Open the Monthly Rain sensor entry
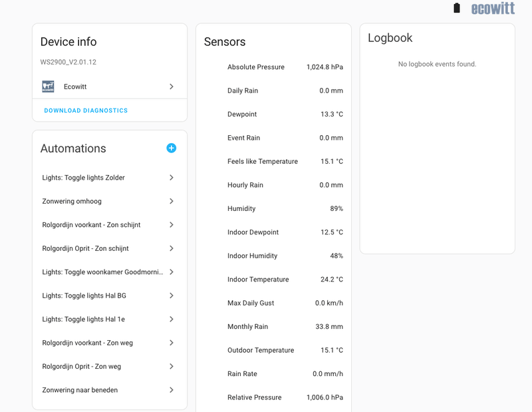Viewport: 532px width, 412px height. click(247, 327)
